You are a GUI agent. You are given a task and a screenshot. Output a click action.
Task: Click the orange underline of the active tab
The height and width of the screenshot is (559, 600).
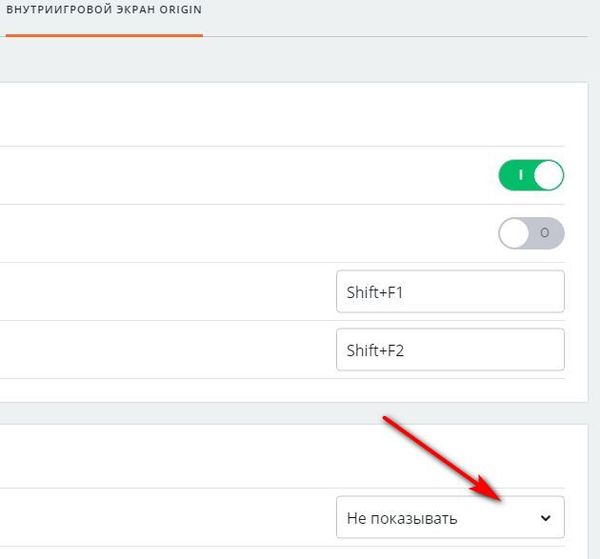coord(104,36)
